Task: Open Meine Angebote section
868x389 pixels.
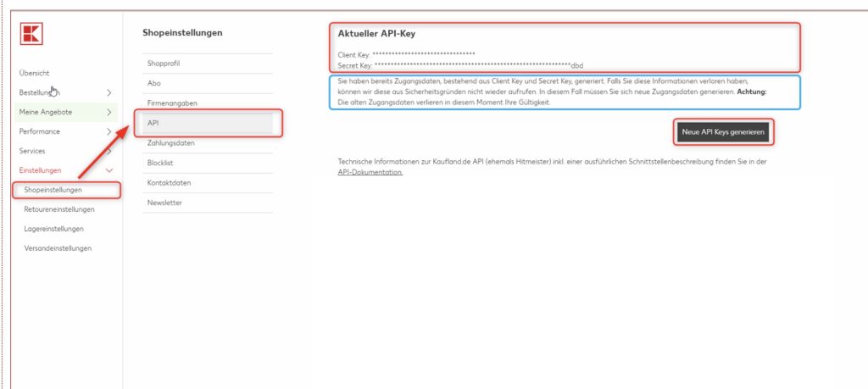Action: coord(46,113)
